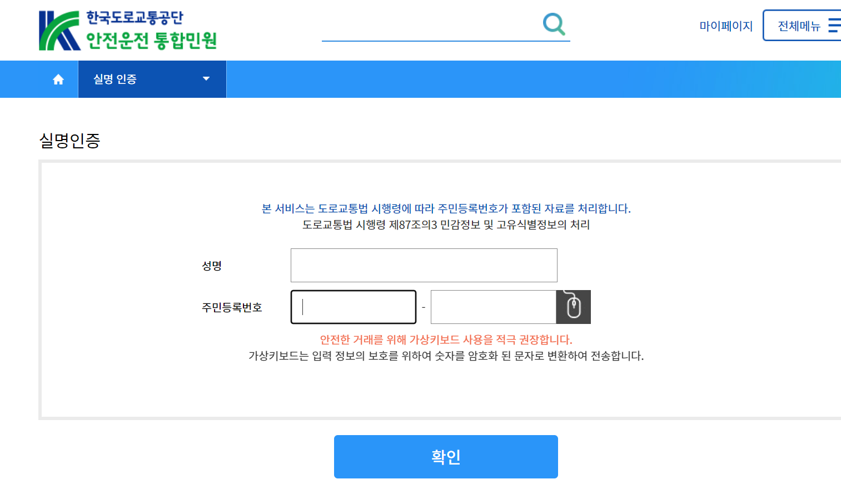Click the 확인 button
Viewport: 841px width, 504px height.
coord(446,457)
